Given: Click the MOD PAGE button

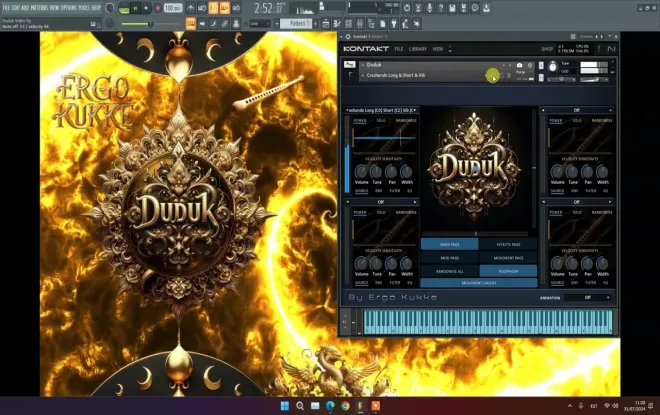Looking at the screenshot, I should coord(450,258).
